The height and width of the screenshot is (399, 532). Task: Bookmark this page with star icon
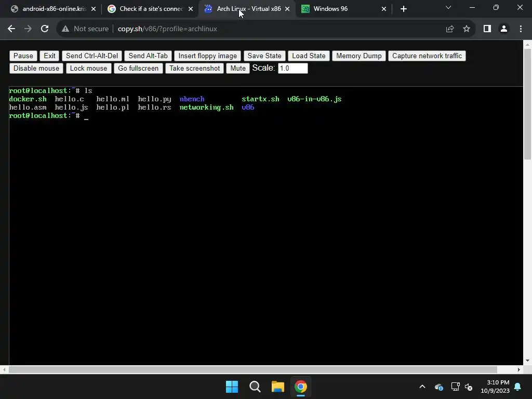pyautogui.click(x=467, y=29)
